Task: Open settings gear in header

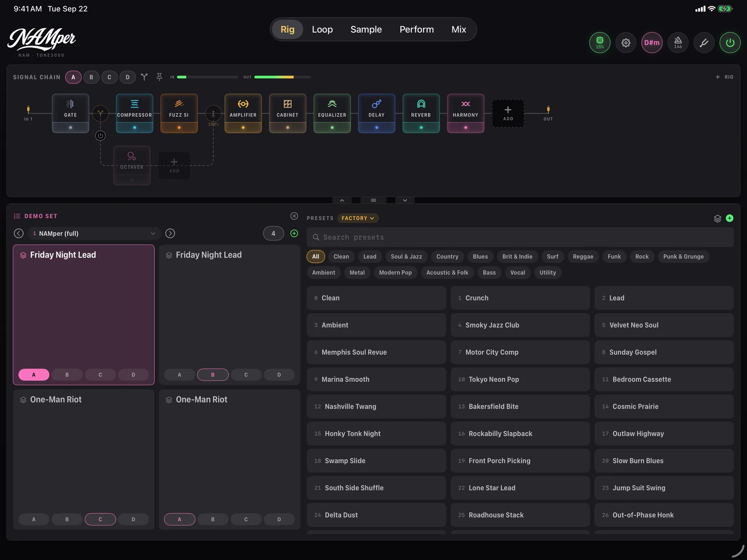Action: 626,43
